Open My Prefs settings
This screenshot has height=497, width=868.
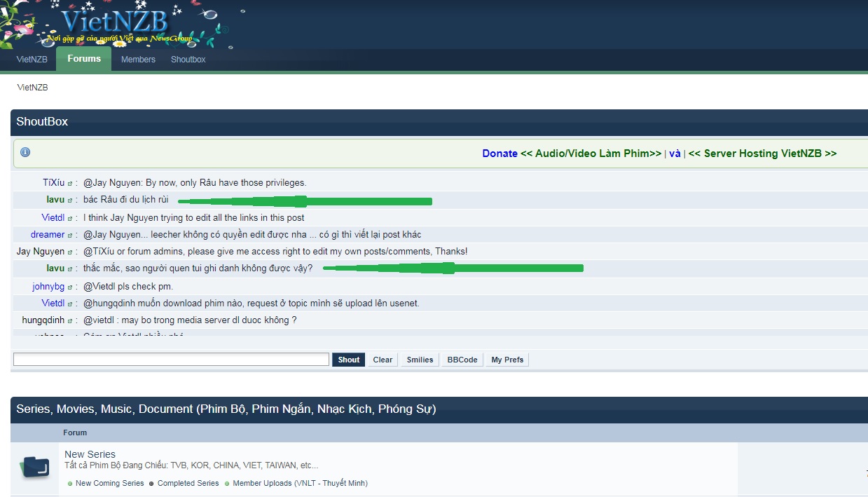(x=507, y=360)
